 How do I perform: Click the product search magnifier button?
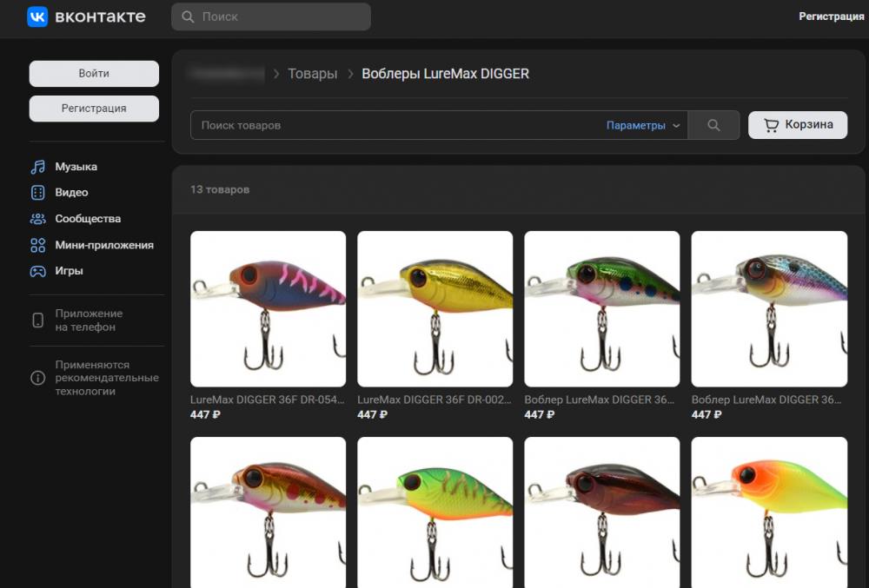point(713,125)
